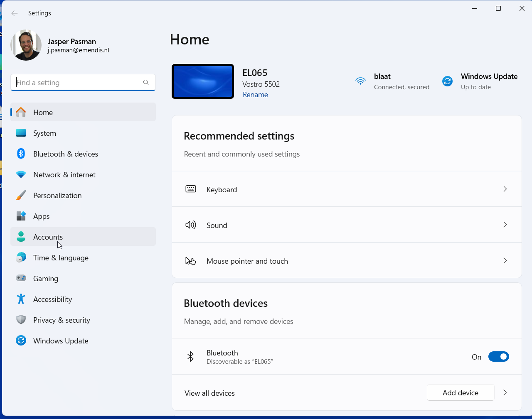Expand the Keyboard settings chevron

(505, 189)
